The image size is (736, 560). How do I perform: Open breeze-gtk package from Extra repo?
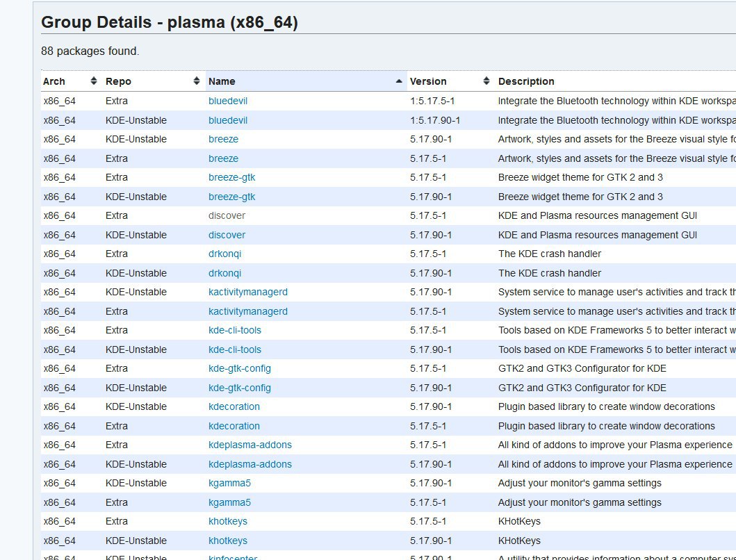click(x=232, y=177)
